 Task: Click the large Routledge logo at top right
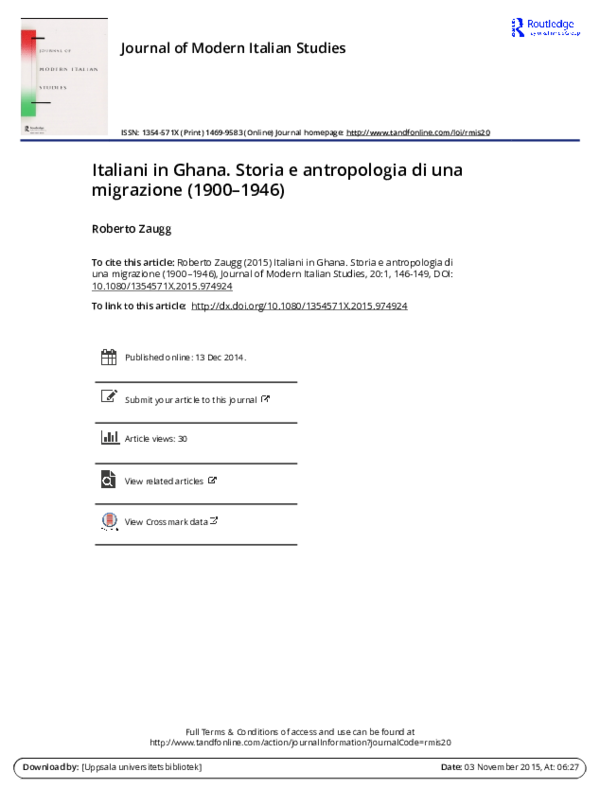pos(545,25)
